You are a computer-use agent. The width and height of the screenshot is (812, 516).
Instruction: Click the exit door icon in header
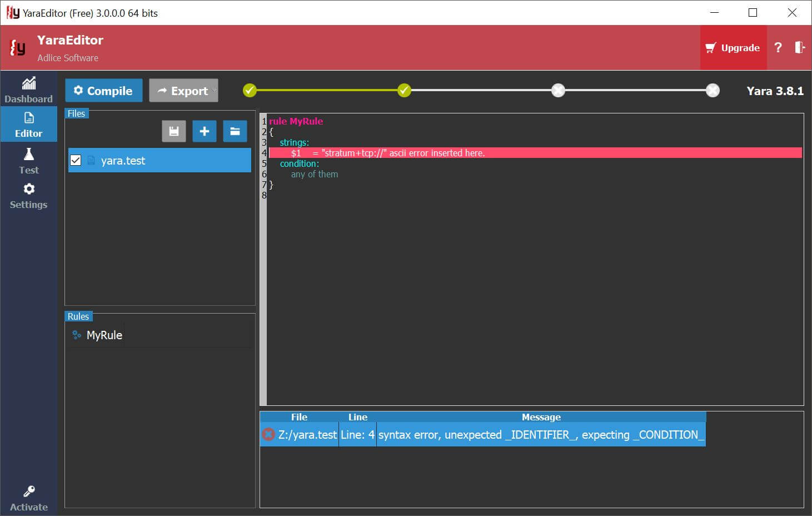pos(799,48)
